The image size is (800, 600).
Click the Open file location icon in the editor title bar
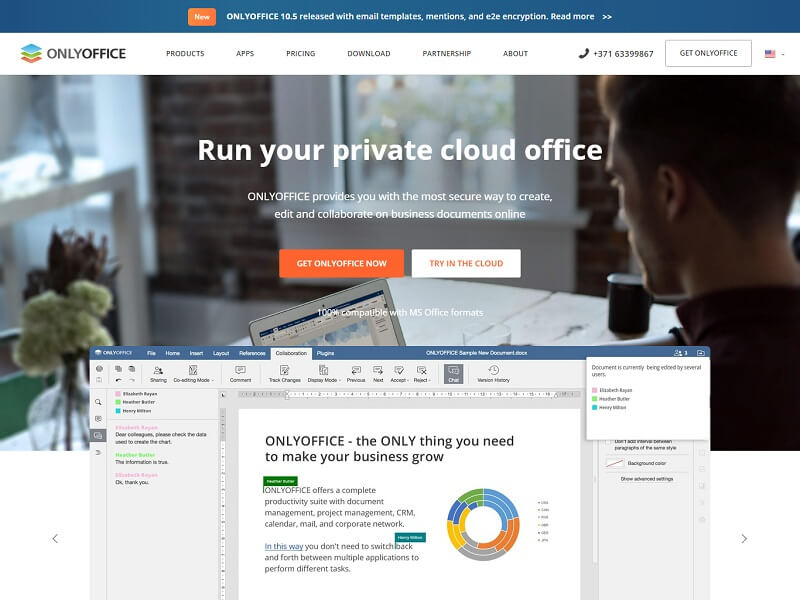tap(701, 353)
